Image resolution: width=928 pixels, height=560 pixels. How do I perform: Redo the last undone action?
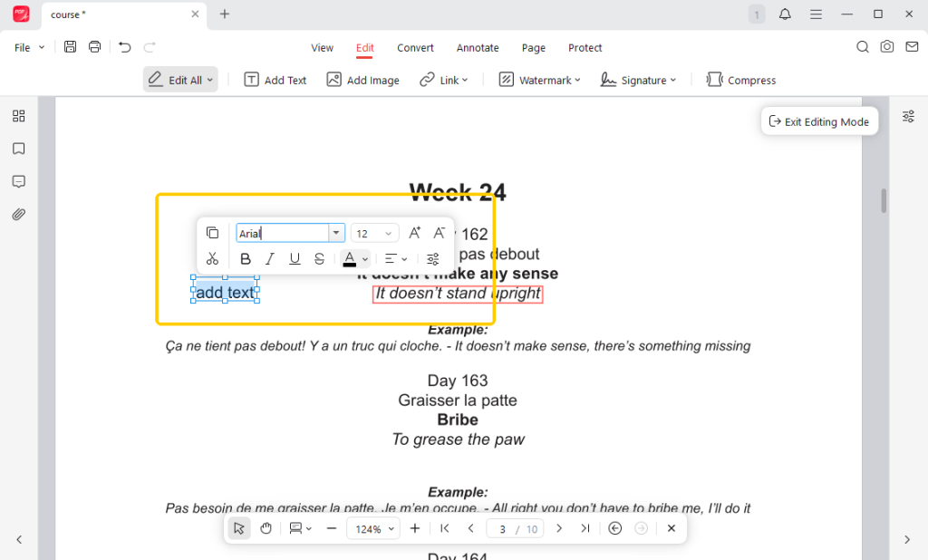150,47
